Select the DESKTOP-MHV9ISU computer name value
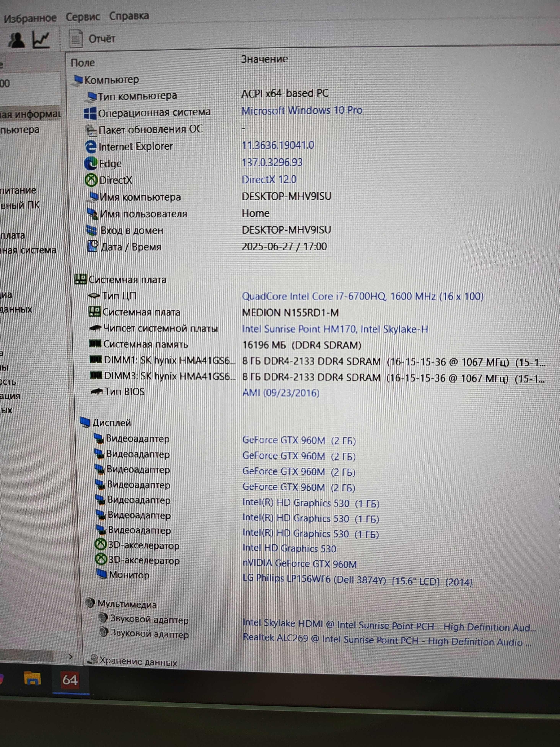This screenshot has width=560, height=747. [x=287, y=196]
